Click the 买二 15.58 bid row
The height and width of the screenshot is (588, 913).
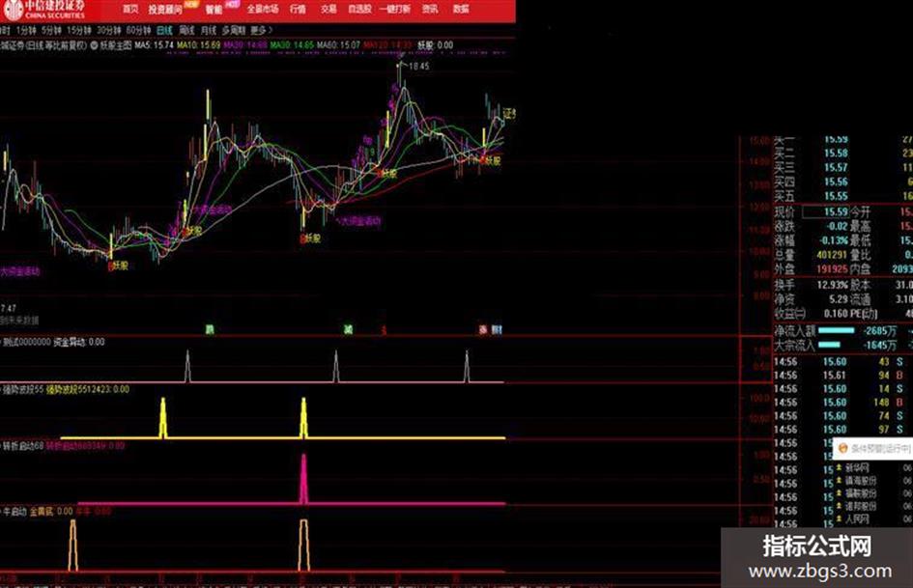click(843, 154)
